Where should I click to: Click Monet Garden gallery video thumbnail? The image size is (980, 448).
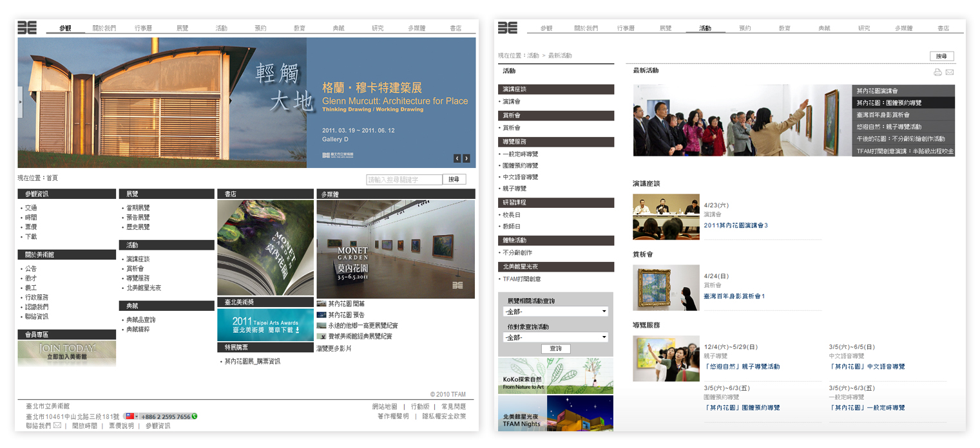coord(396,249)
